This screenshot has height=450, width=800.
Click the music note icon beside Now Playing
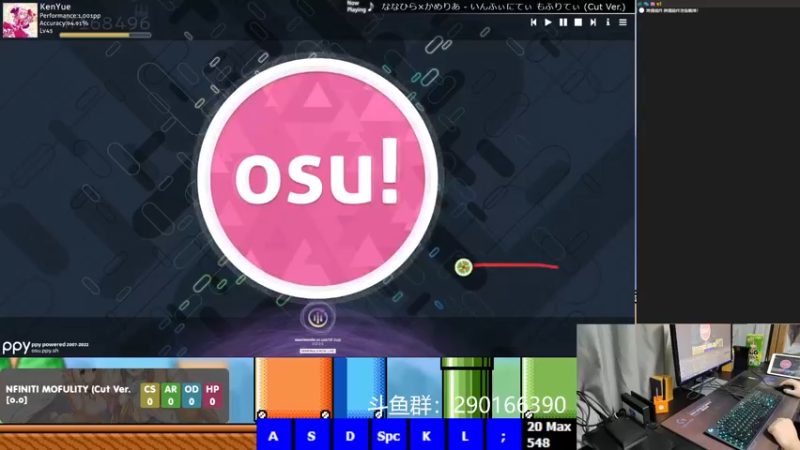[x=371, y=7]
